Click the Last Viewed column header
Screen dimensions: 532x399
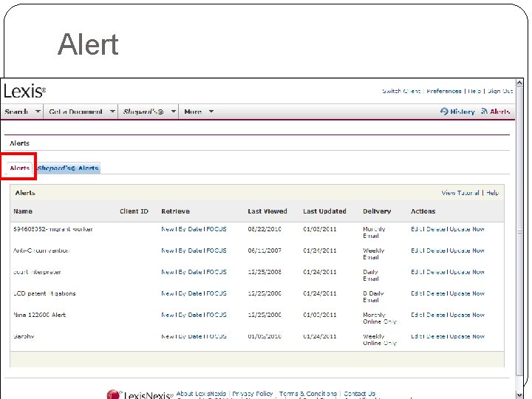[x=267, y=211]
